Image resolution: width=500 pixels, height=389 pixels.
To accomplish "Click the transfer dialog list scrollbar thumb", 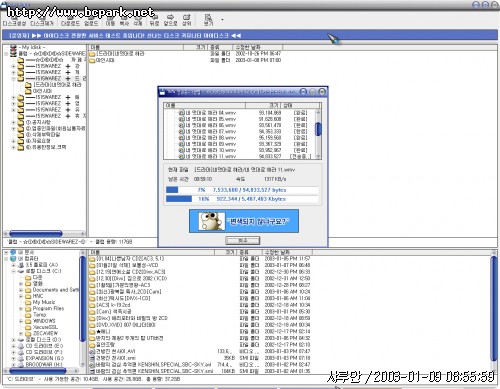I will point(318,129).
